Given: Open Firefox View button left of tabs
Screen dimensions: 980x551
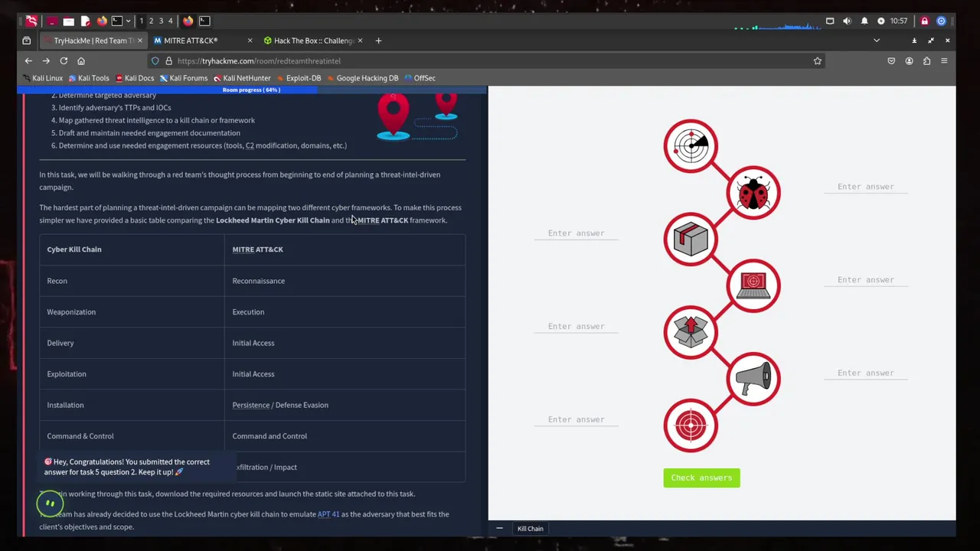Looking at the screenshot, I should (x=27, y=41).
